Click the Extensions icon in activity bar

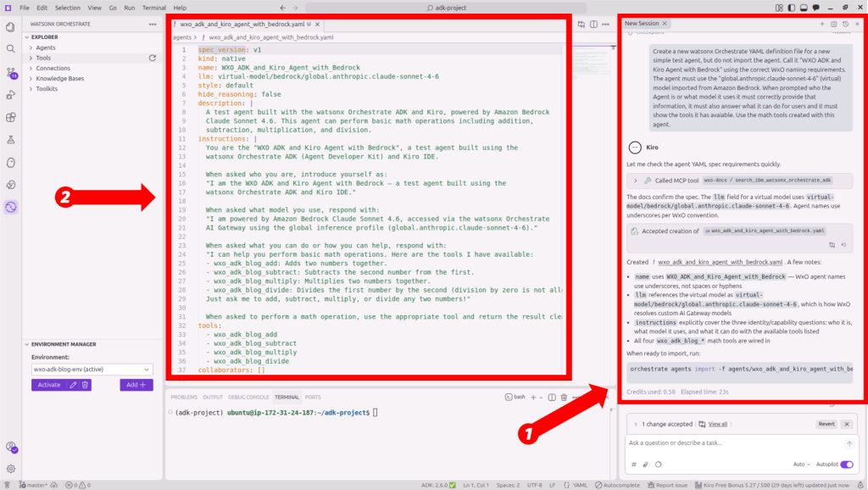[9, 117]
